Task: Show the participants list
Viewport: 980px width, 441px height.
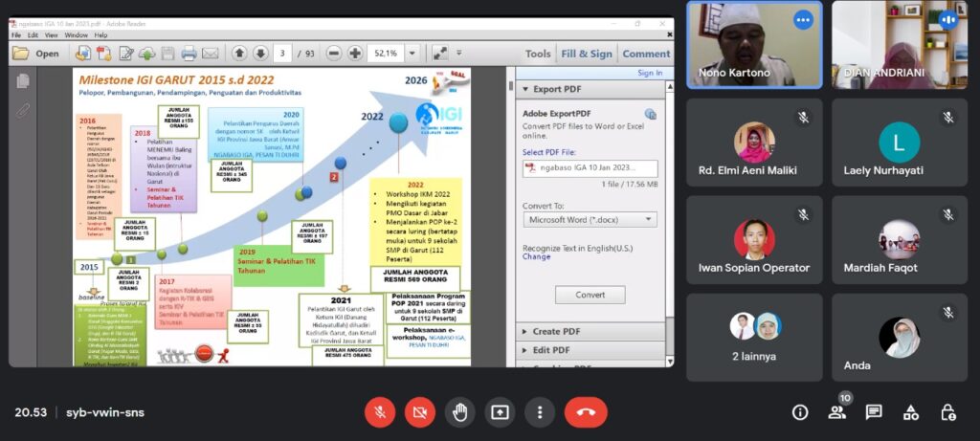Action: tap(837, 412)
